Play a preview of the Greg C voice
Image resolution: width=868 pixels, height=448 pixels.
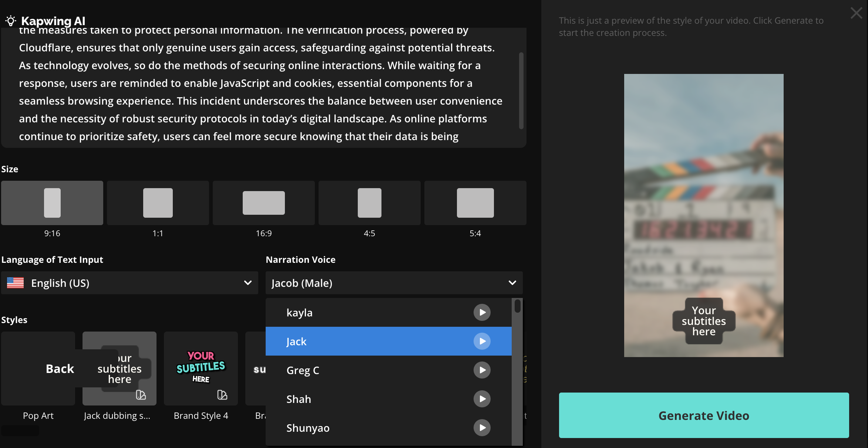tap(482, 370)
